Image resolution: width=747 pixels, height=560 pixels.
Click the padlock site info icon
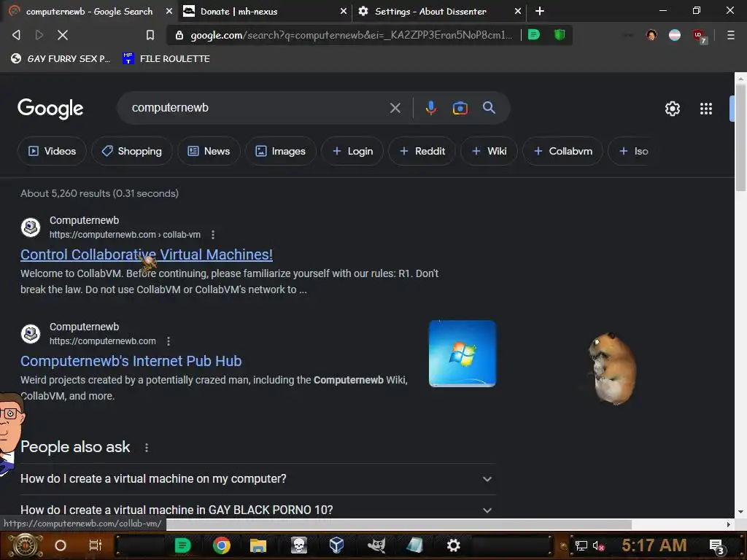coord(179,35)
